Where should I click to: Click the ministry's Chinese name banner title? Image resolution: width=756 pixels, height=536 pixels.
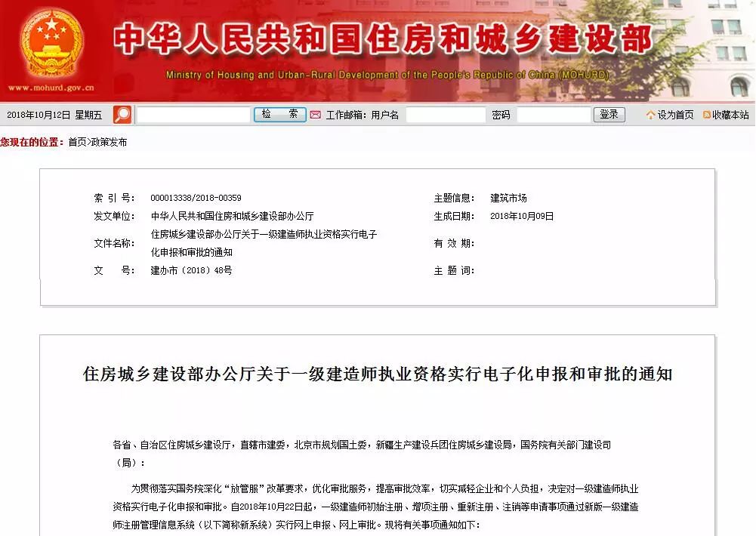click(x=383, y=39)
